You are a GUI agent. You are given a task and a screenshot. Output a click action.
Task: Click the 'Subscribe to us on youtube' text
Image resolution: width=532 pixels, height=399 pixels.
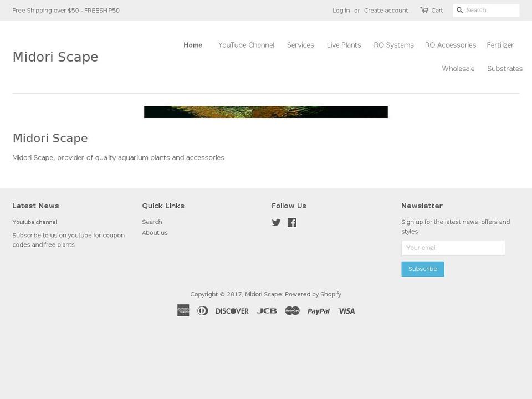69,240
